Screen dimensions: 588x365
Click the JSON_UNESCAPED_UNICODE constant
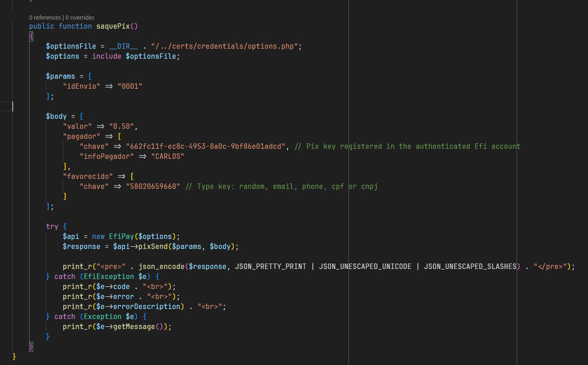pyautogui.click(x=365, y=267)
